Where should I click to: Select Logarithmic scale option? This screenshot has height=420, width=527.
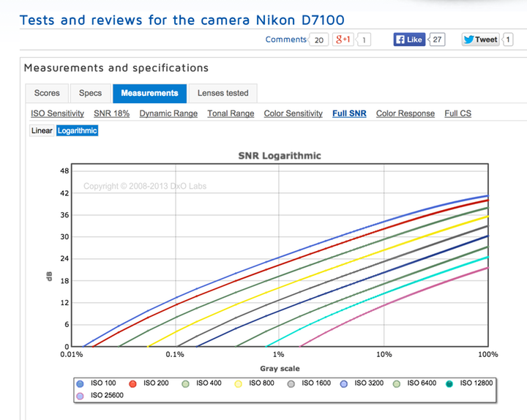[x=77, y=130]
